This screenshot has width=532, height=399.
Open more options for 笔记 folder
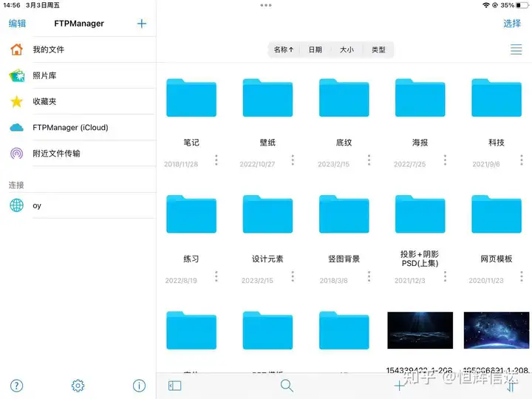pyautogui.click(x=216, y=160)
